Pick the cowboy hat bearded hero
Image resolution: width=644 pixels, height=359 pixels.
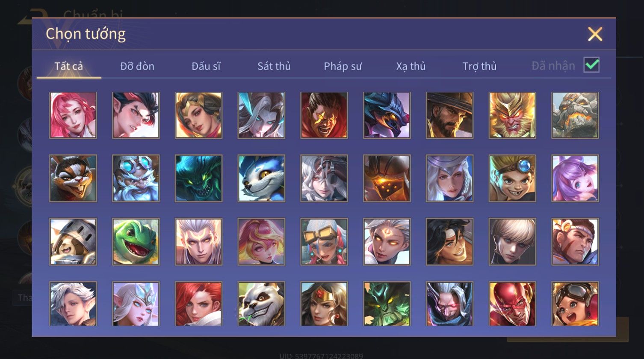tap(449, 115)
